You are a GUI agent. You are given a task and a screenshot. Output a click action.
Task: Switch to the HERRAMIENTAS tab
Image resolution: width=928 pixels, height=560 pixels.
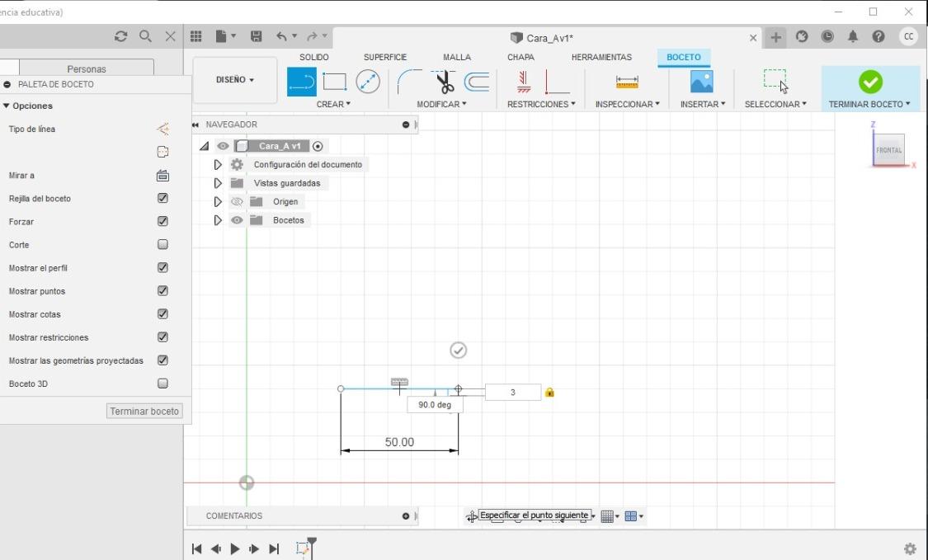click(x=601, y=57)
